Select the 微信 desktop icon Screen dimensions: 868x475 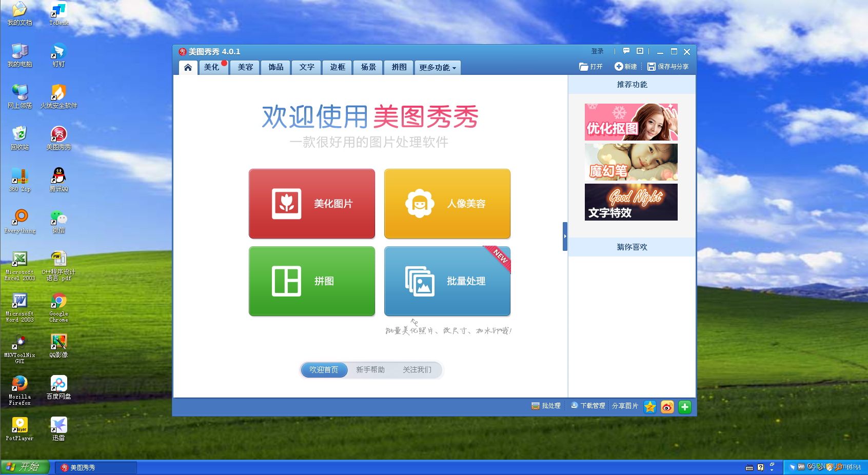(58, 221)
